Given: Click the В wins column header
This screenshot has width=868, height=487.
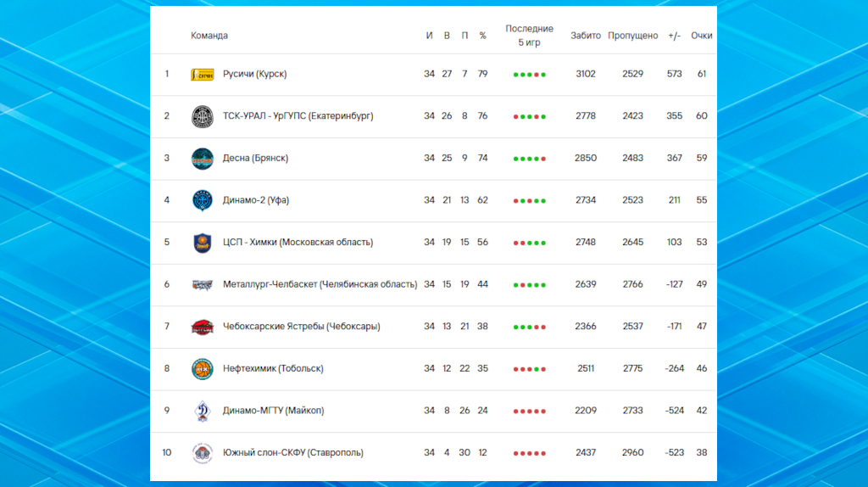Looking at the screenshot, I should tap(447, 36).
